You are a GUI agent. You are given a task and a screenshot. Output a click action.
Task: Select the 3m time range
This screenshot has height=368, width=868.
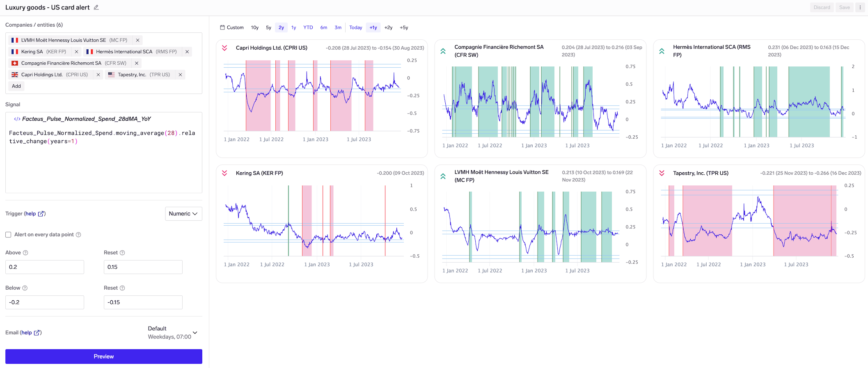(x=338, y=27)
